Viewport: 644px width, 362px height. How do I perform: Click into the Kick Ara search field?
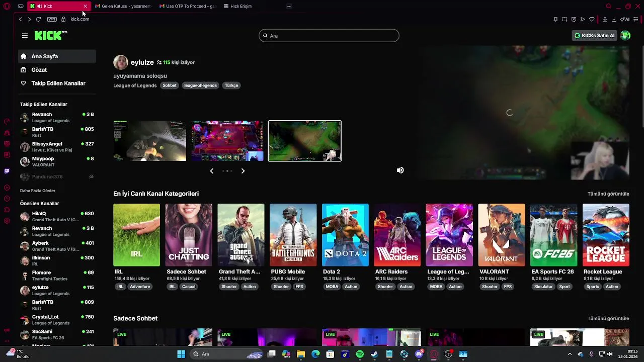pyautogui.click(x=329, y=36)
